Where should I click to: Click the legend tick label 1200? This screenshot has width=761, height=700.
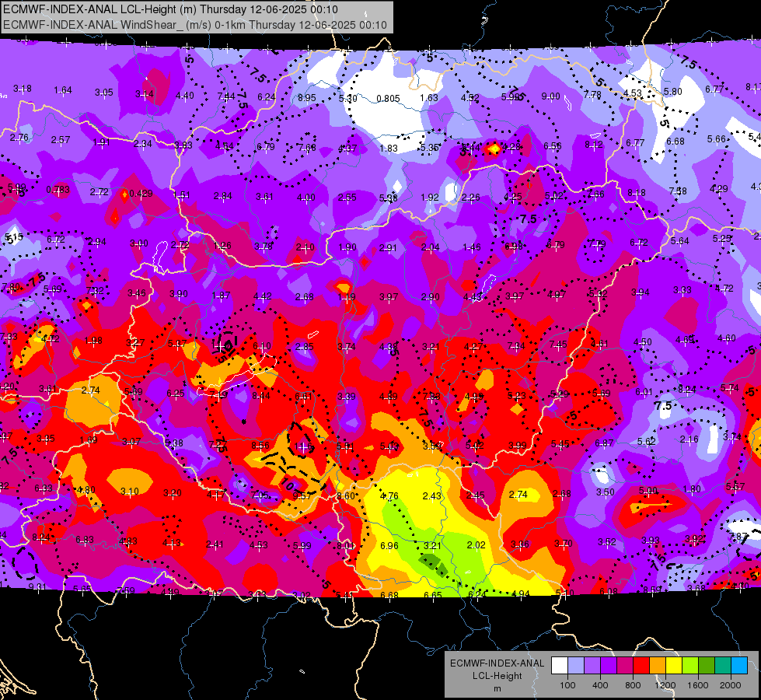(x=665, y=685)
